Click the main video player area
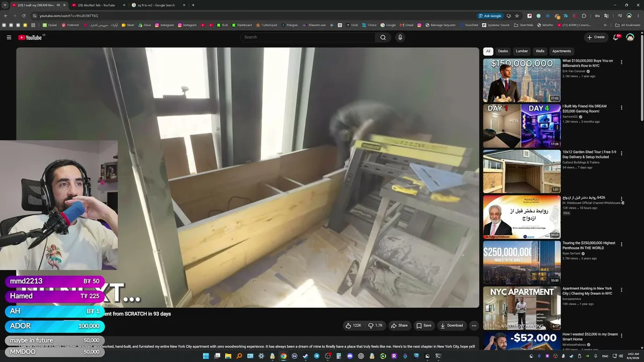 click(x=248, y=177)
